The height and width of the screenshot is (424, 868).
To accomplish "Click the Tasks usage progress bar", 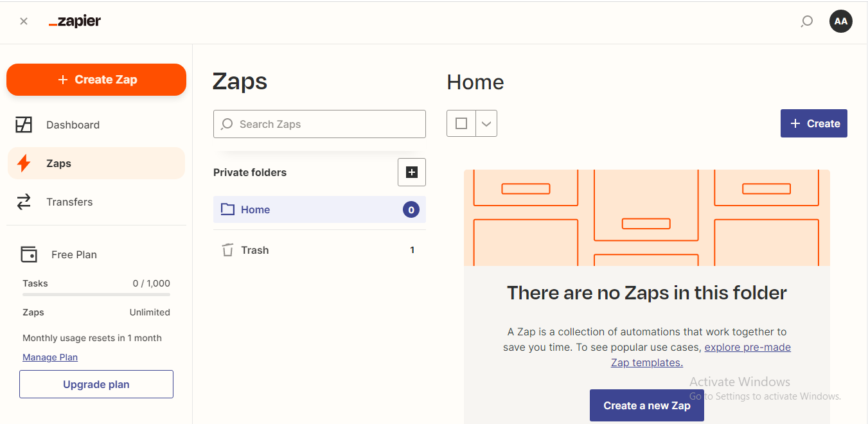I will pos(96,294).
